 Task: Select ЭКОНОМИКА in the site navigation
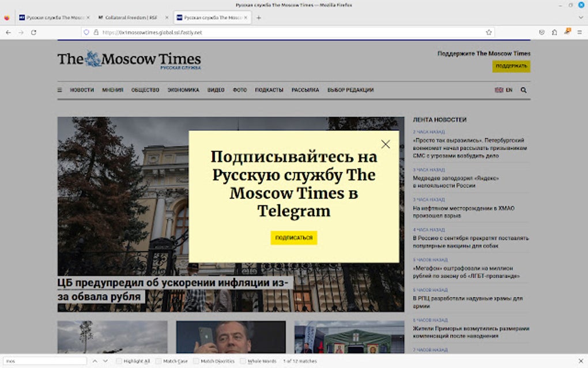(x=183, y=90)
